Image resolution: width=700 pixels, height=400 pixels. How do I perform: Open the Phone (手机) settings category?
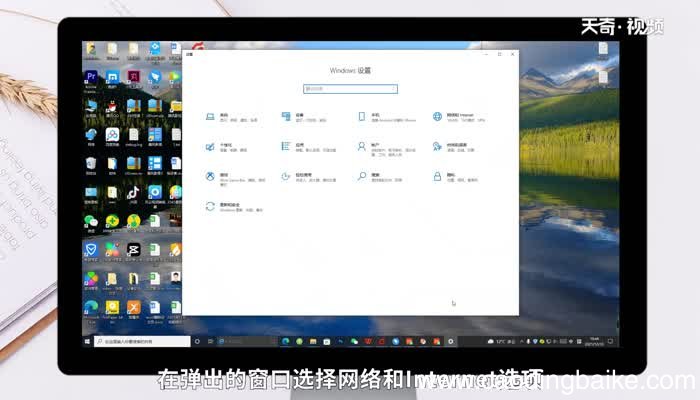(386, 117)
